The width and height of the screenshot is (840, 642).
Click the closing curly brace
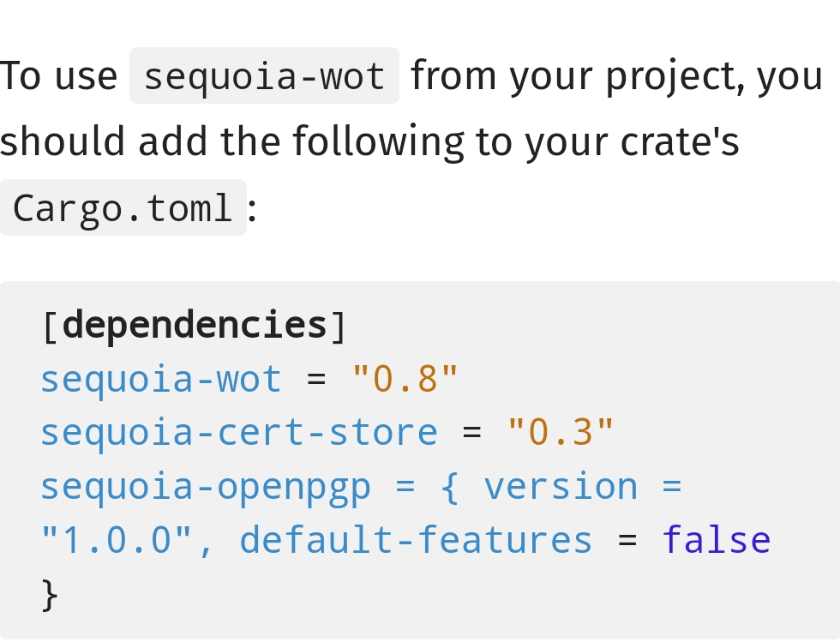(x=51, y=595)
